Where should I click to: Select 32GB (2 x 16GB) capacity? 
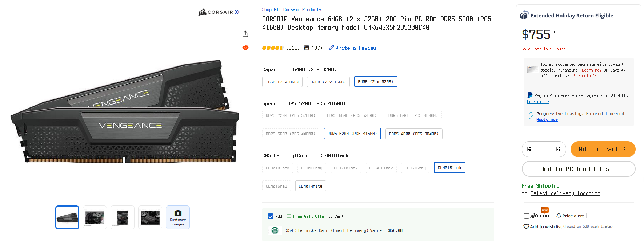328,82
